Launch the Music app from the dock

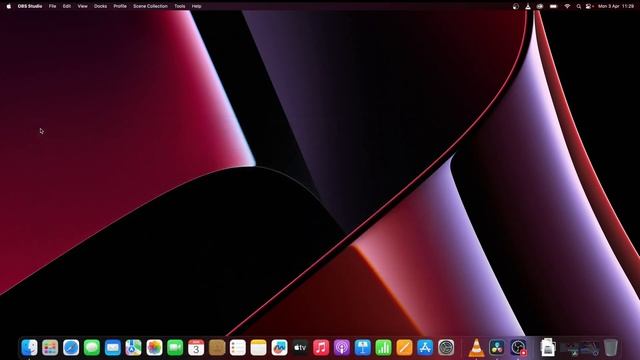(x=321, y=348)
